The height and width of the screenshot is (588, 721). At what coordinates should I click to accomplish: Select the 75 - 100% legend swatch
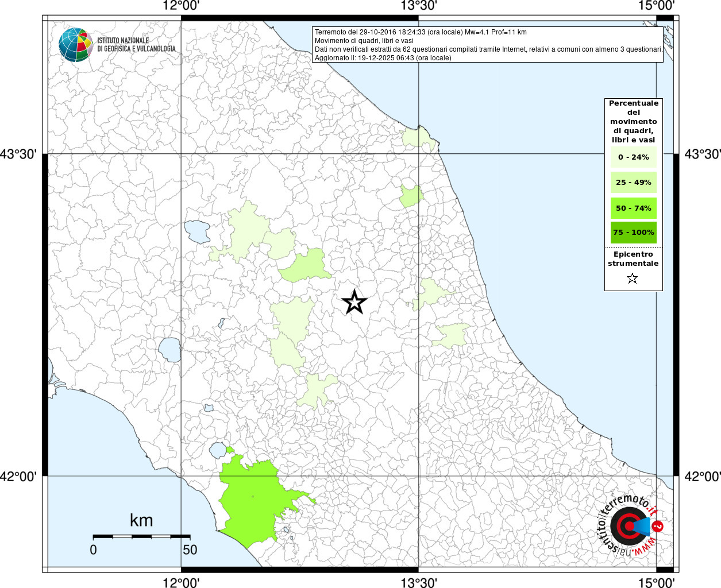(x=633, y=233)
